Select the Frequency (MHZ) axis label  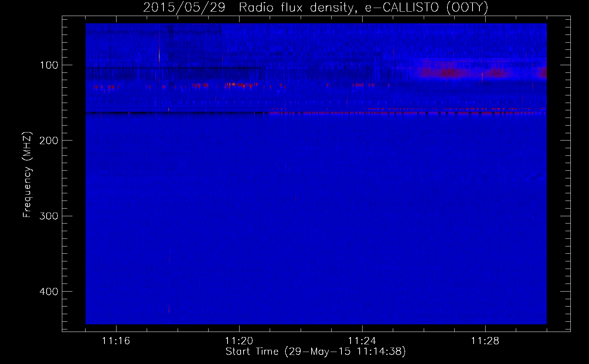27,175
